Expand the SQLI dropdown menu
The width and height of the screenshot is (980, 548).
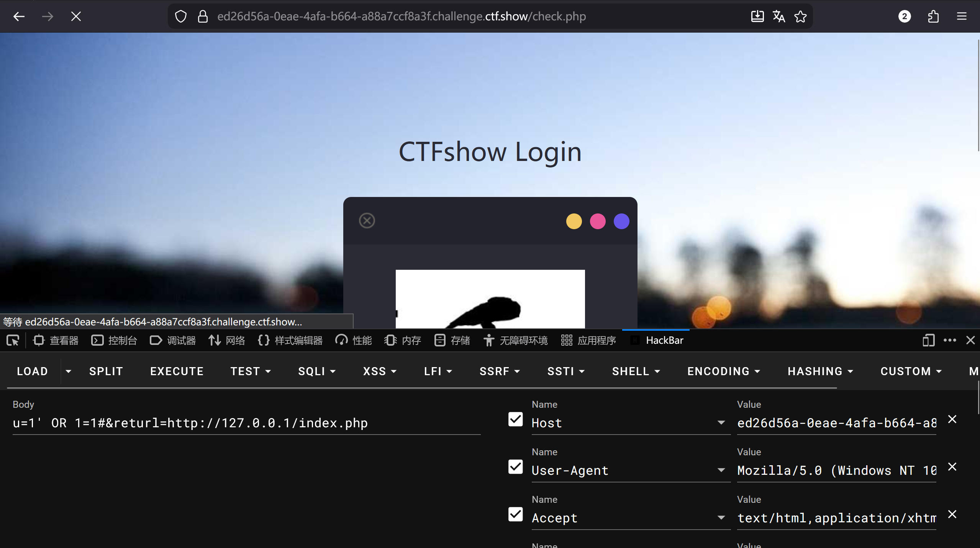click(x=317, y=371)
